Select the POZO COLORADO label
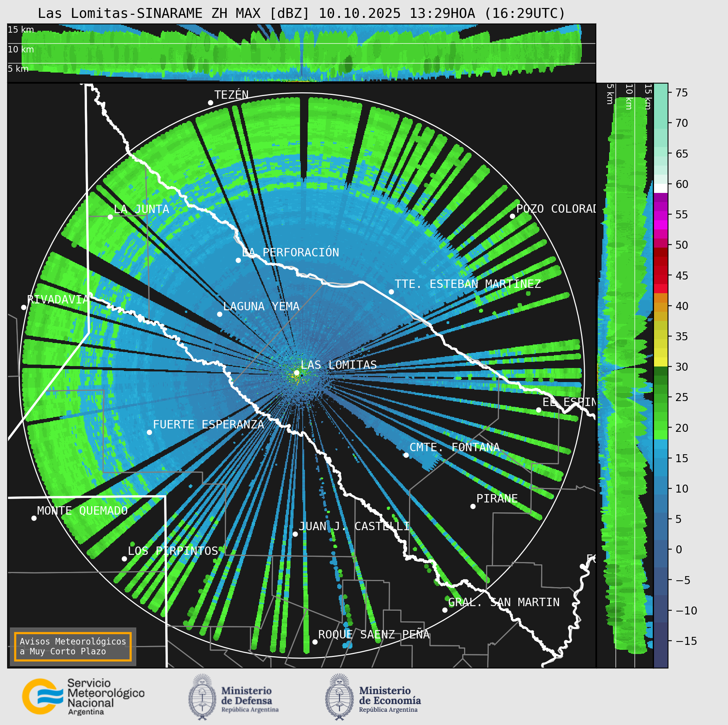This screenshot has height=725, width=728. click(x=556, y=209)
